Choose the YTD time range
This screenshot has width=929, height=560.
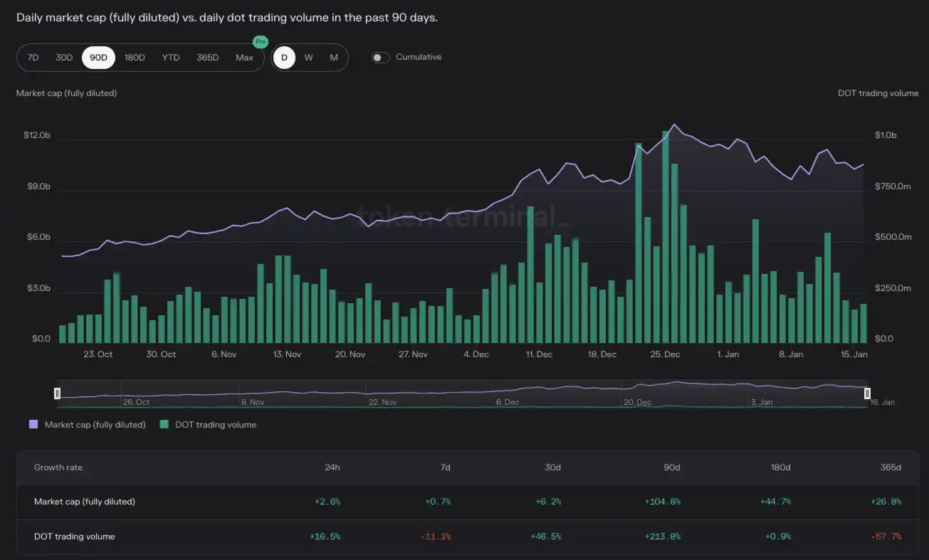(171, 58)
